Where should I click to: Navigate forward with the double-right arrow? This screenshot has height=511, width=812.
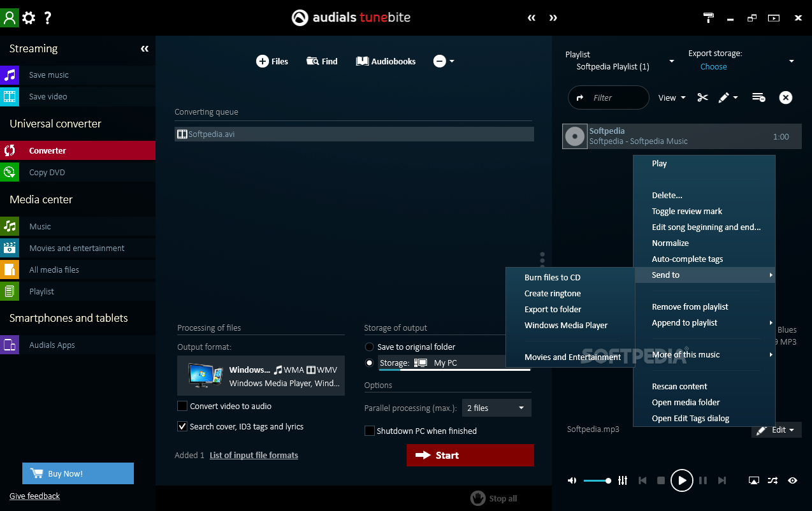tap(553, 18)
